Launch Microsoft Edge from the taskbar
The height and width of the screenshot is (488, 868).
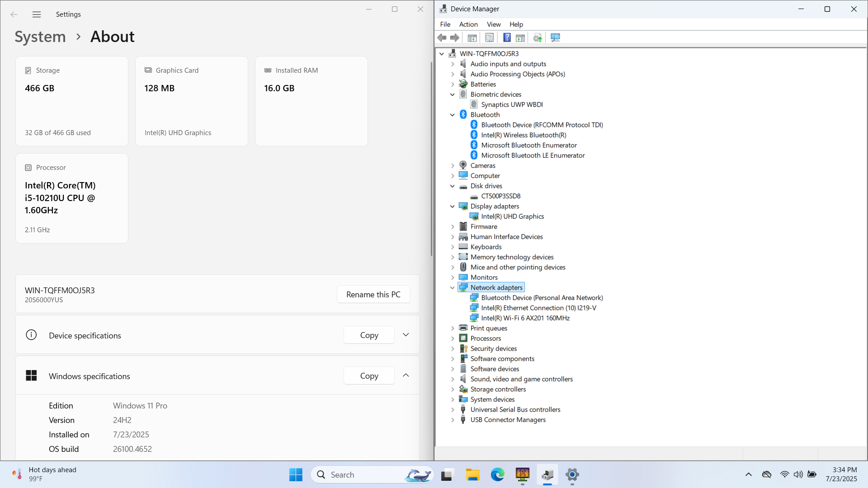498,474
